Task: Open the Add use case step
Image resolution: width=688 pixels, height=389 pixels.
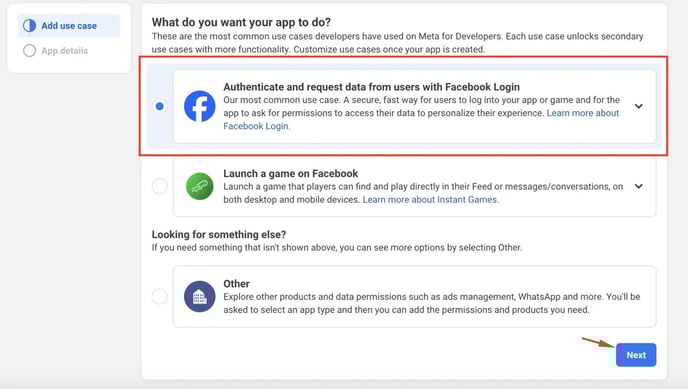Action: tap(69, 25)
